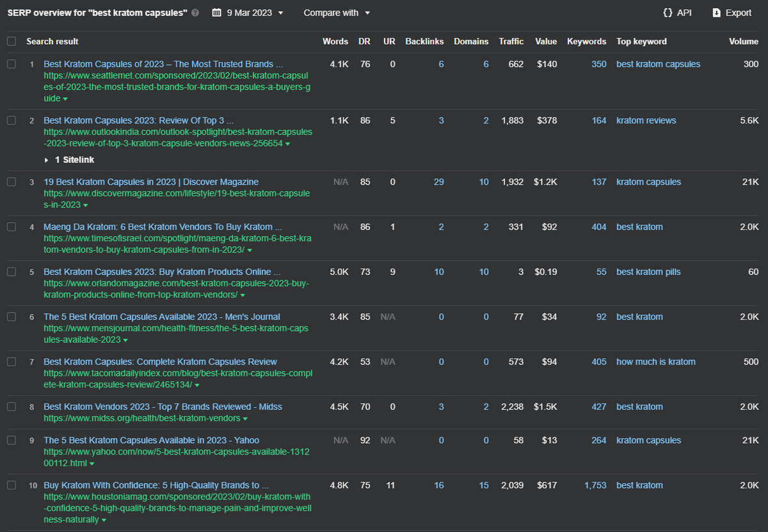The width and height of the screenshot is (768, 532).
Task: Click Words column header
Action: (335, 41)
